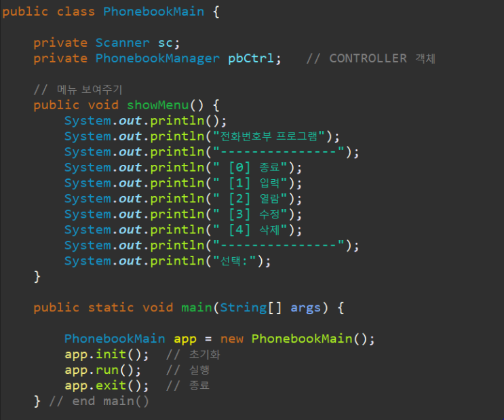Click the string " [4] 삭제"
504x420 pixels.
click(x=250, y=230)
